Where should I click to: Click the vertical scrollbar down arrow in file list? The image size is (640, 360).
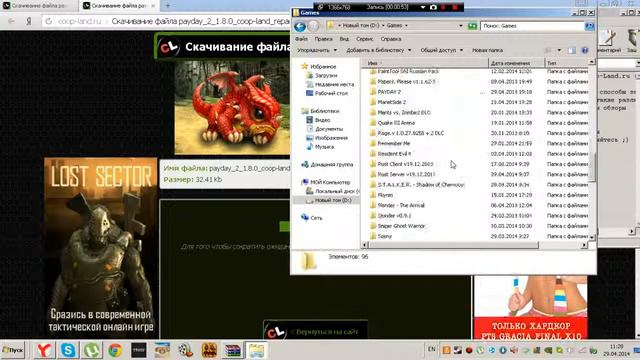click(x=592, y=237)
